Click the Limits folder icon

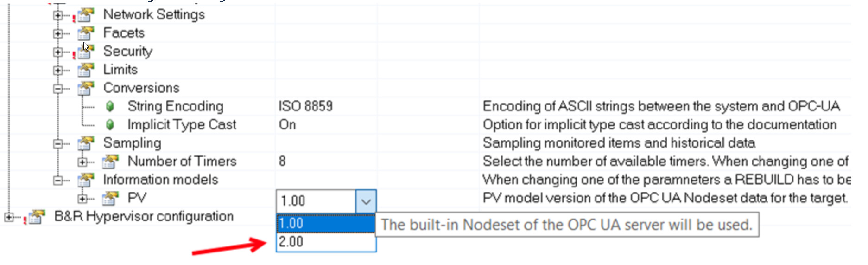coord(86,70)
